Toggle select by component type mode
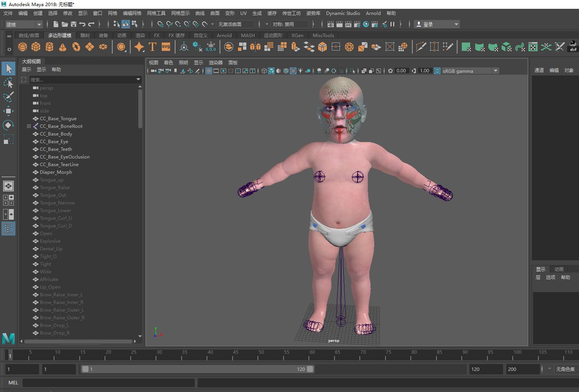This screenshot has width=579, height=392. pyautogui.click(x=134, y=24)
